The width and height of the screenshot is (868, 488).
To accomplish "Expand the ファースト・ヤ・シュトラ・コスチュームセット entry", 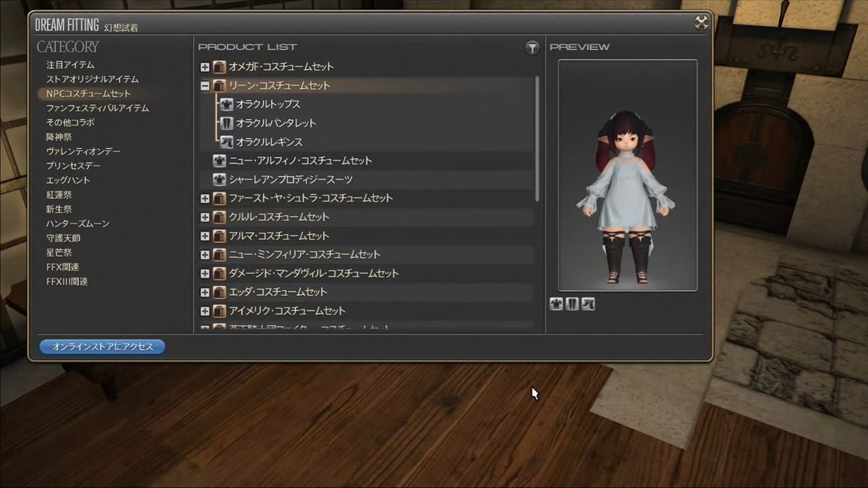I will point(205,198).
